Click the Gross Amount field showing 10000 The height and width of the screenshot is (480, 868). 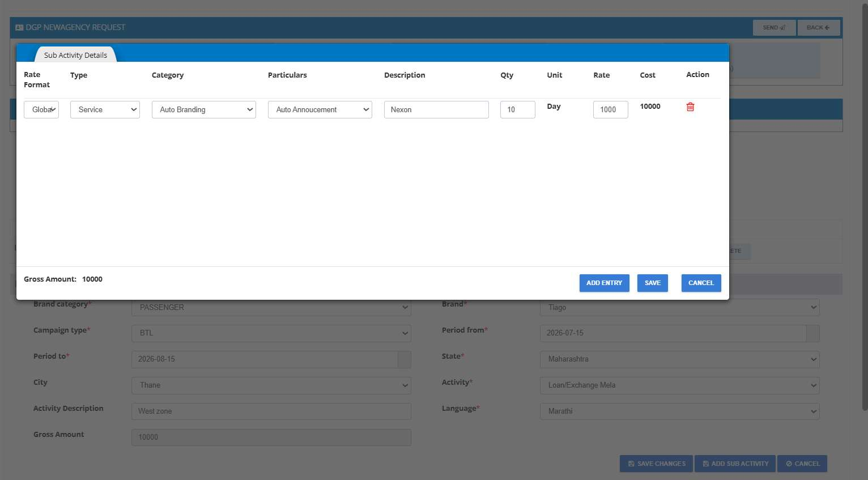tap(271, 437)
